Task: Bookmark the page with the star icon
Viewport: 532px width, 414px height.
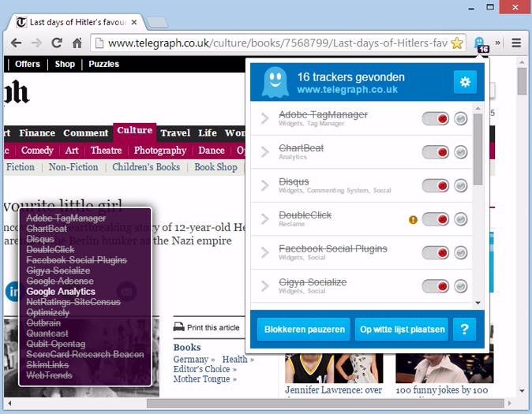Action: tap(457, 43)
